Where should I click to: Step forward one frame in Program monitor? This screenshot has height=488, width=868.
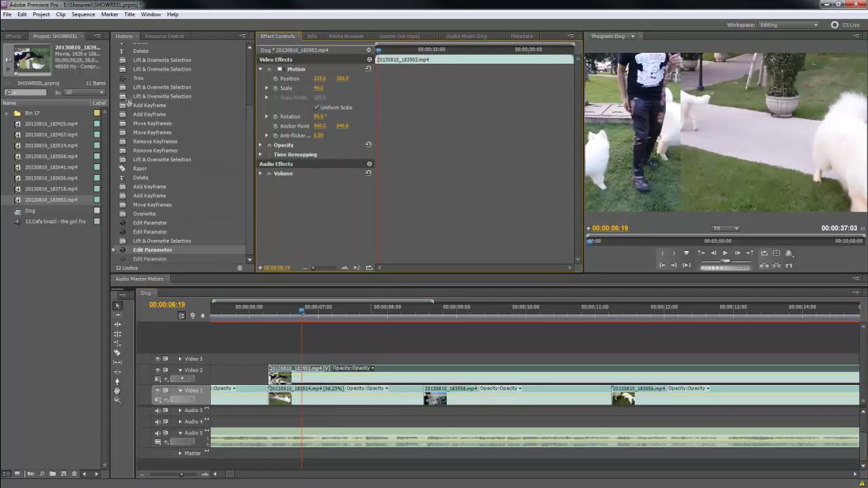point(738,253)
